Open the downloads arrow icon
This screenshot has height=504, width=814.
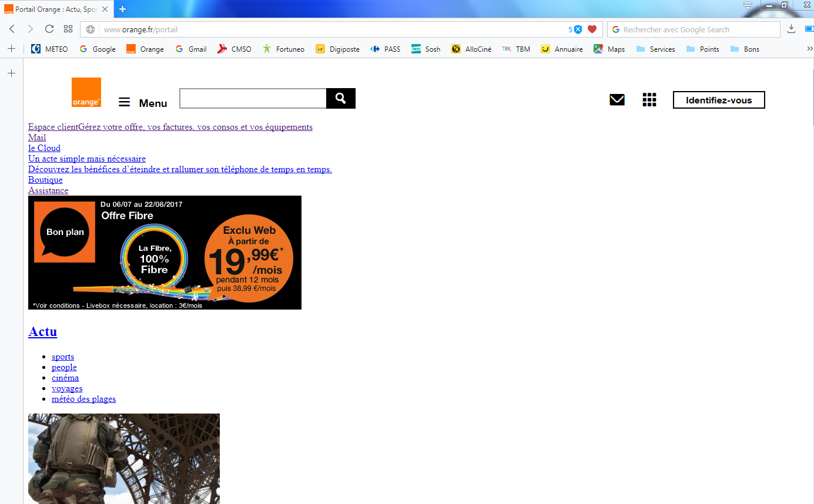click(792, 29)
